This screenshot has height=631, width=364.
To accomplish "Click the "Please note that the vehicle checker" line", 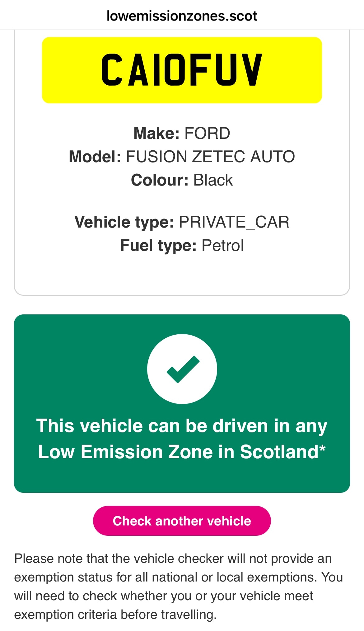I will pyautogui.click(x=173, y=558).
